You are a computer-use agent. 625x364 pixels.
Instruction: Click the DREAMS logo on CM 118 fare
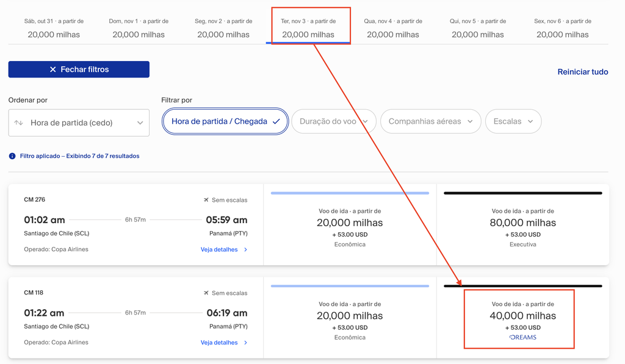pyautogui.click(x=523, y=337)
